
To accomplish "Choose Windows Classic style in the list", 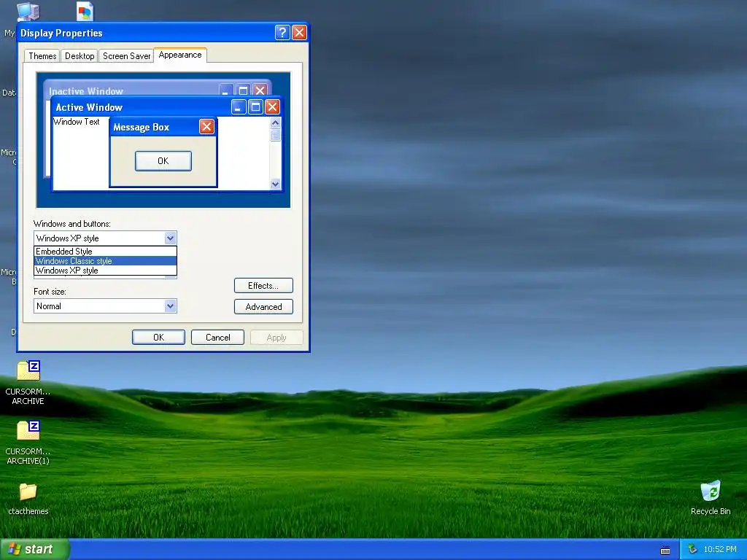I will 105,261.
